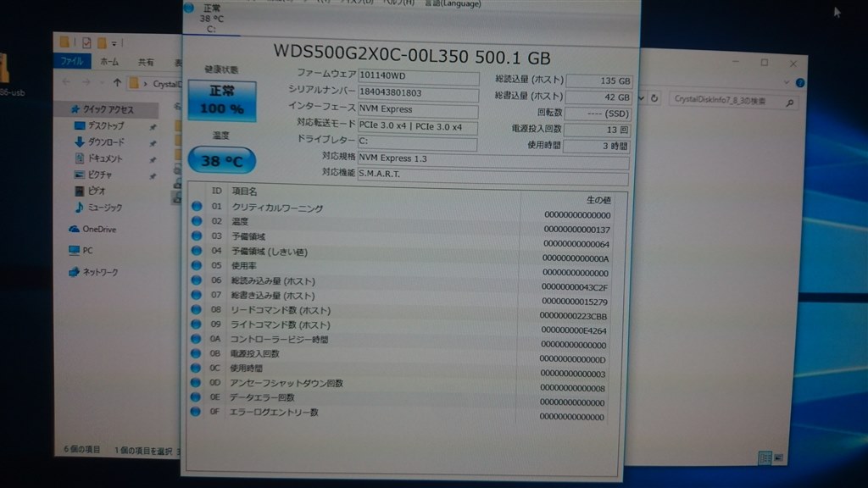The width and height of the screenshot is (868, 488).
Task: Click the serial number field 184043801803
Action: 419,93
